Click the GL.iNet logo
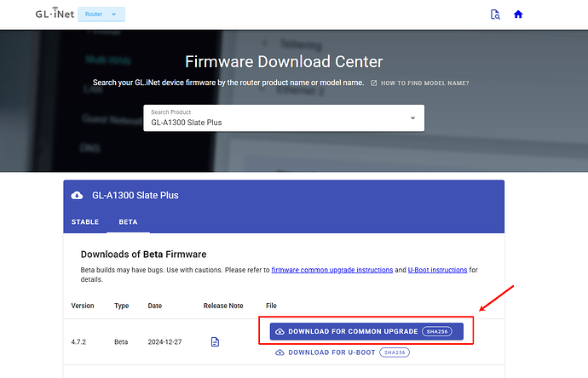588x378 pixels. (55, 14)
